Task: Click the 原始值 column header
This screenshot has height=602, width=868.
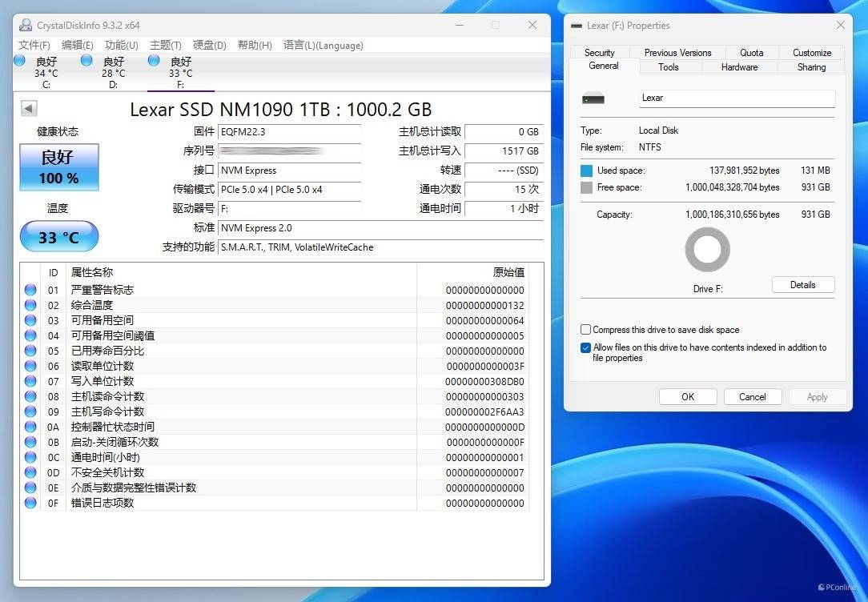Action: [x=472, y=272]
